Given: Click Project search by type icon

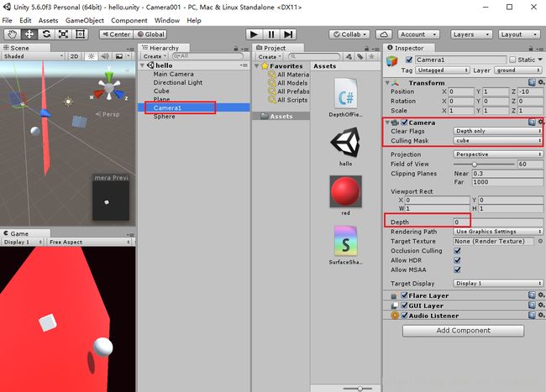Looking at the screenshot, I should tap(349, 56).
